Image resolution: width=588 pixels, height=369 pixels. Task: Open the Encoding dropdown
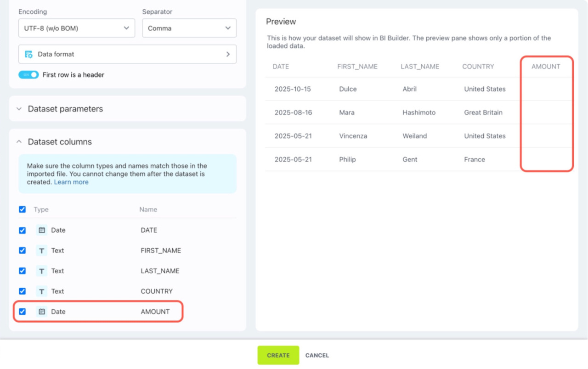tap(76, 28)
